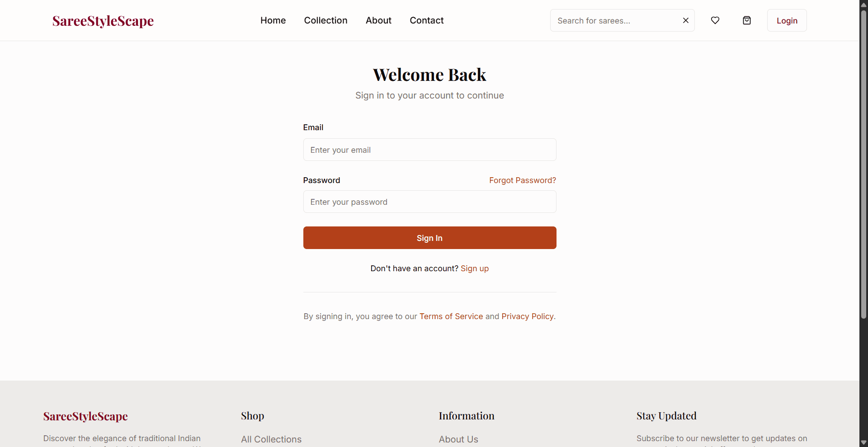The height and width of the screenshot is (447, 868).
Task: Click the scroll-up arrow
Action: 863,5
